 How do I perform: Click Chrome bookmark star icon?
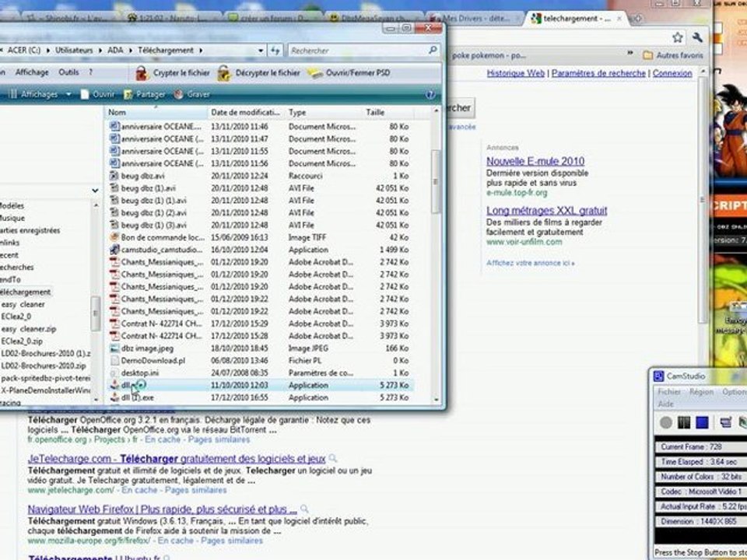(x=677, y=37)
